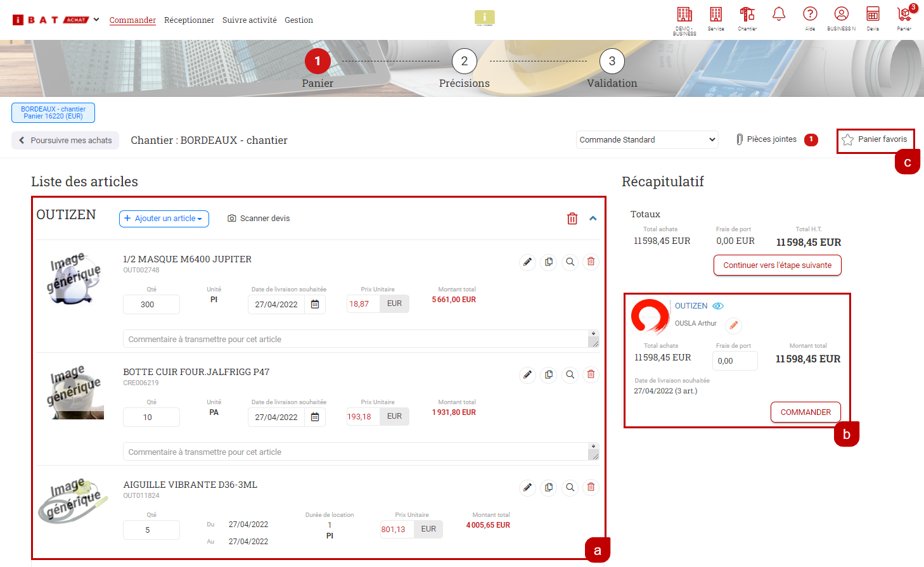Open the Suivre activité menu

(249, 20)
